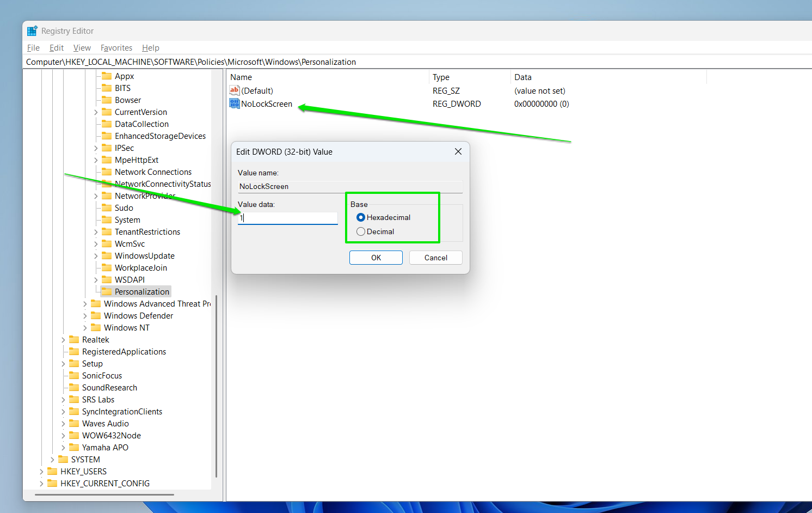Viewport: 812px width, 513px height.
Task: Click the WOW6432Node folder icon
Action: [x=75, y=436]
